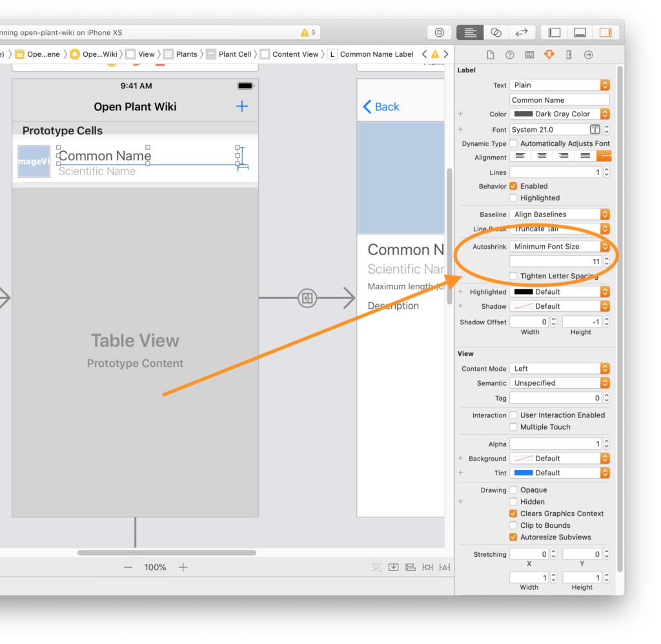Enable Multiple Touch

pyautogui.click(x=513, y=427)
